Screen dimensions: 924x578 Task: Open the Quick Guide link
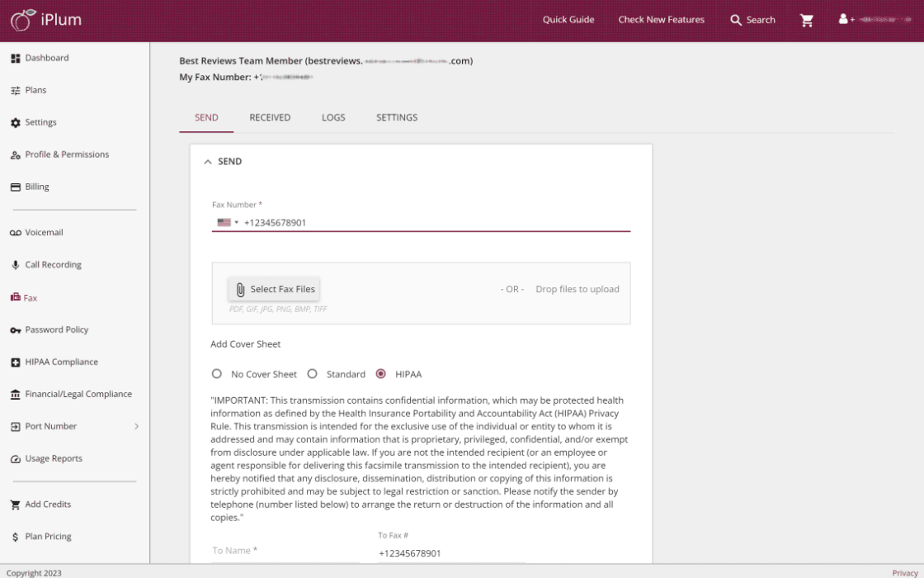tap(568, 20)
